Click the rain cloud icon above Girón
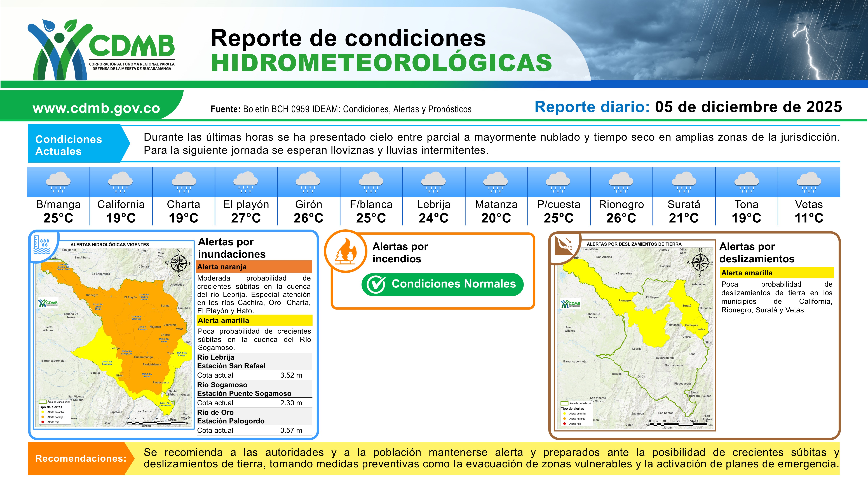The width and height of the screenshot is (868, 488). tap(308, 182)
